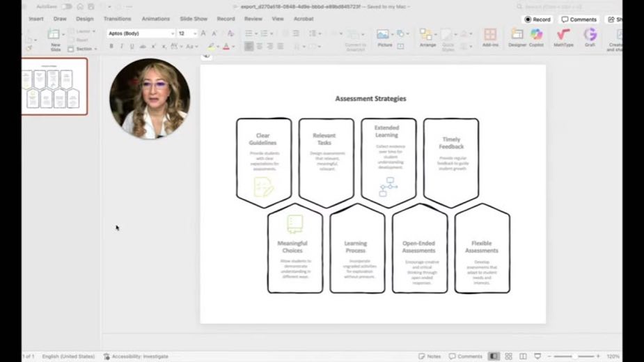Open the font color dropdown arrow
Screen dimensions: 644x362
(x=233, y=47)
